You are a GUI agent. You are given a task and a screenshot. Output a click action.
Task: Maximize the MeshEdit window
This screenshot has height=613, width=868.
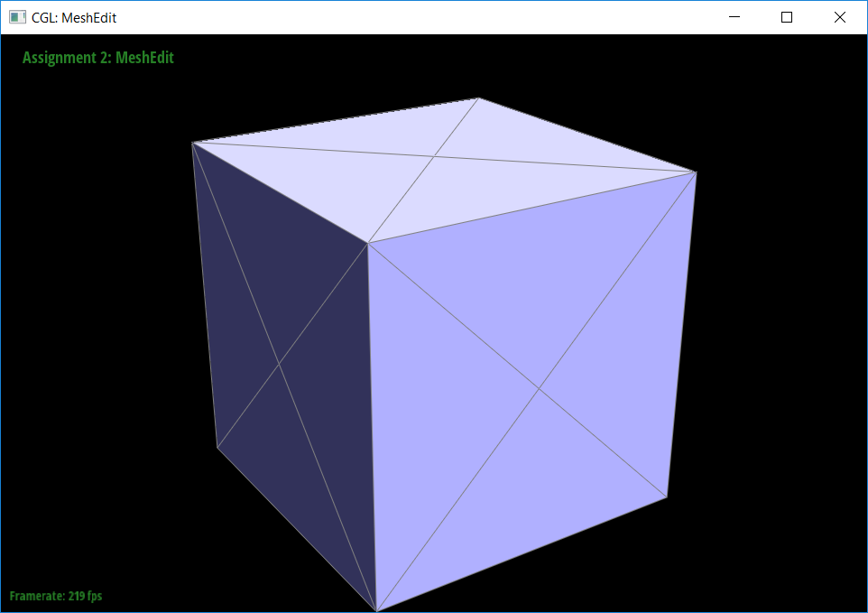pos(786,17)
